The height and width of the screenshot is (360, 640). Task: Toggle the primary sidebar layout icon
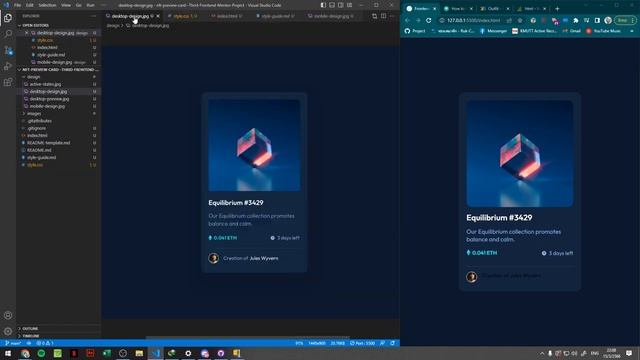click(x=323, y=5)
